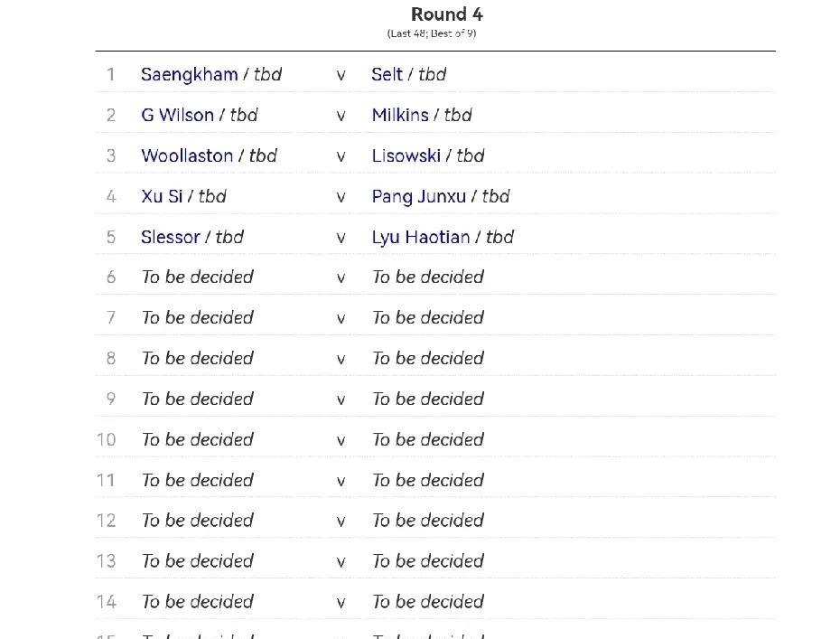Select the Milkins link
Viewport: 840px width, 639px height.
399,115
